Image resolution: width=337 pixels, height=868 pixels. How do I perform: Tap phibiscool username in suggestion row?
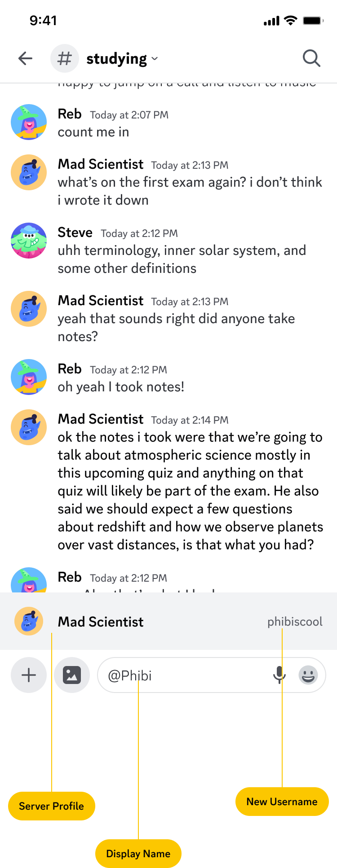[x=295, y=622]
